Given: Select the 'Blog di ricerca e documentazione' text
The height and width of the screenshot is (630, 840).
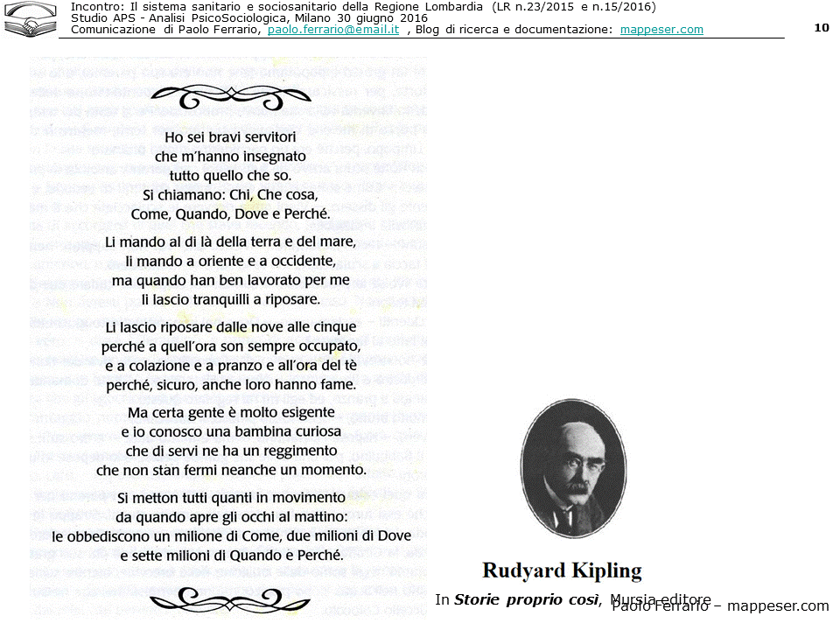Looking at the screenshot, I should 514,30.
